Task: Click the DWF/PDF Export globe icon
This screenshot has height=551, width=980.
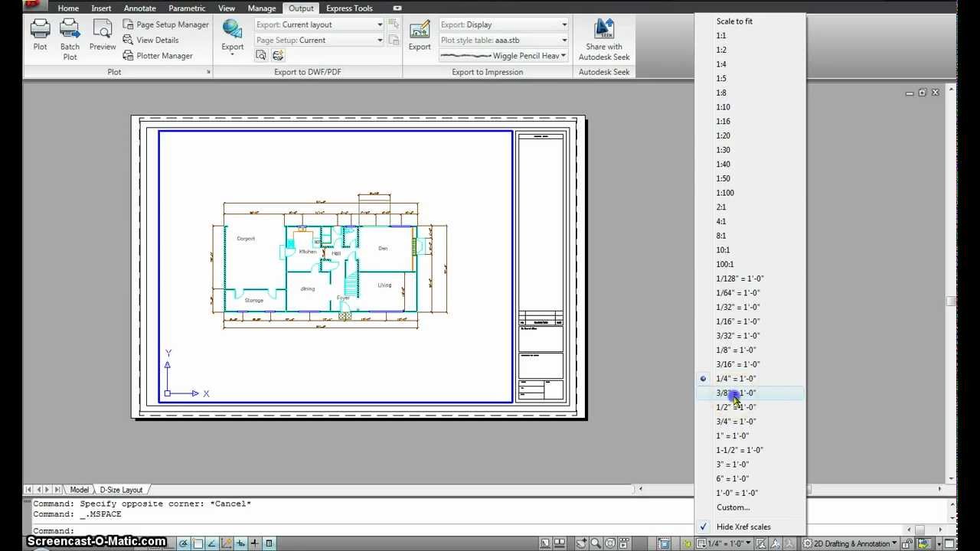Action: coord(232,29)
